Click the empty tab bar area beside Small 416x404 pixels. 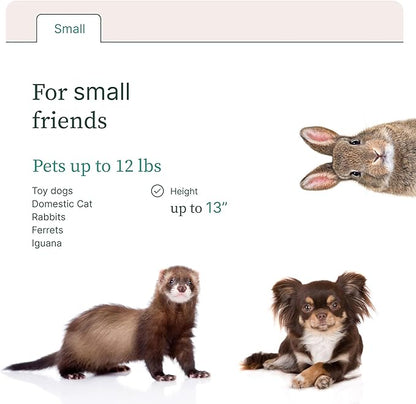tap(252, 23)
